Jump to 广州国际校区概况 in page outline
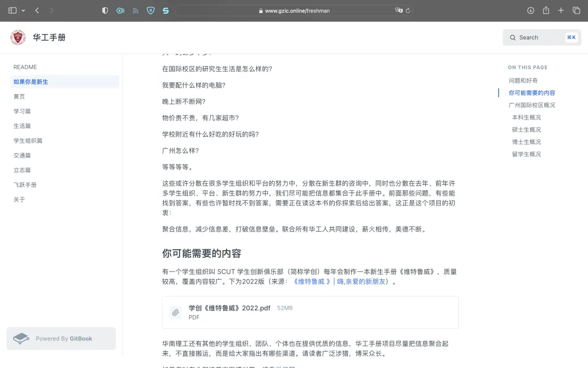The width and height of the screenshot is (588, 368). pos(531,105)
